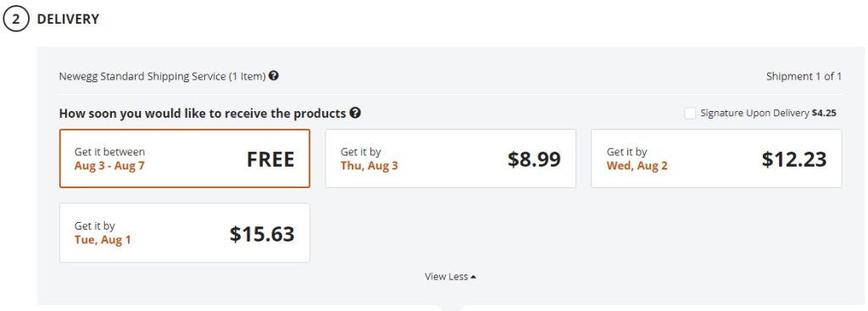Image resolution: width=868 pixels, height=311 pixels.
Task: Click the $8.99 price text
Action: (x=534, y=159)
